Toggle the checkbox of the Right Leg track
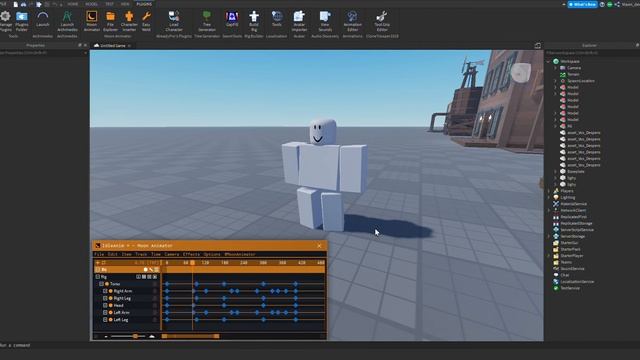The width and height of the screenshot is (640, 360). pos(105,298)
